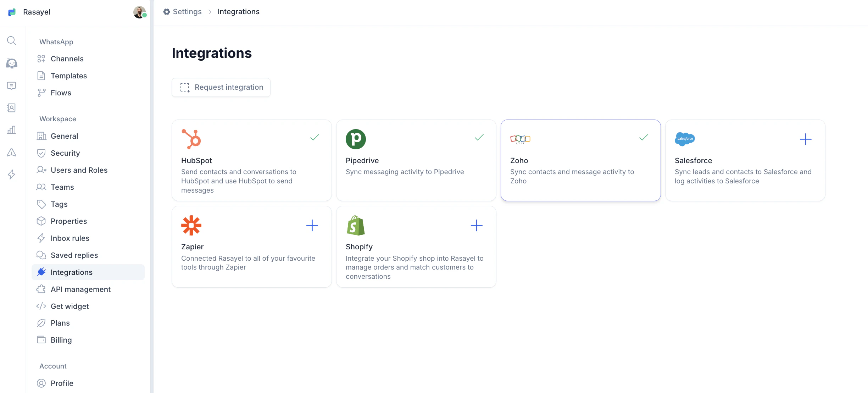Click 'Sync messaging activity to Pipedrive' description

click(405, 172)
